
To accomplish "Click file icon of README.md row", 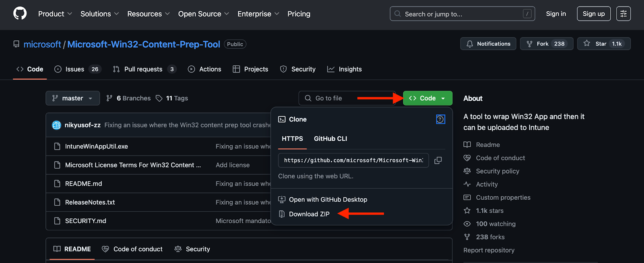I will pyautogui.click(x=57, y=184).
